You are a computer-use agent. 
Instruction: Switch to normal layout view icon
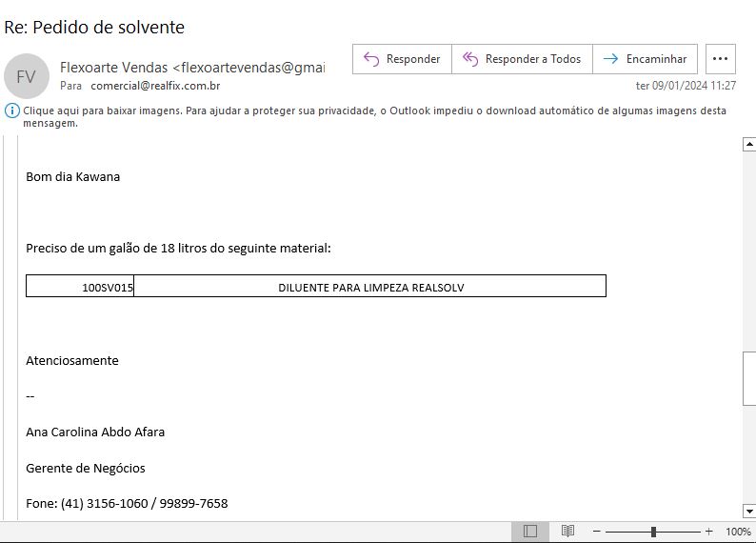click(x=530, y=532)
